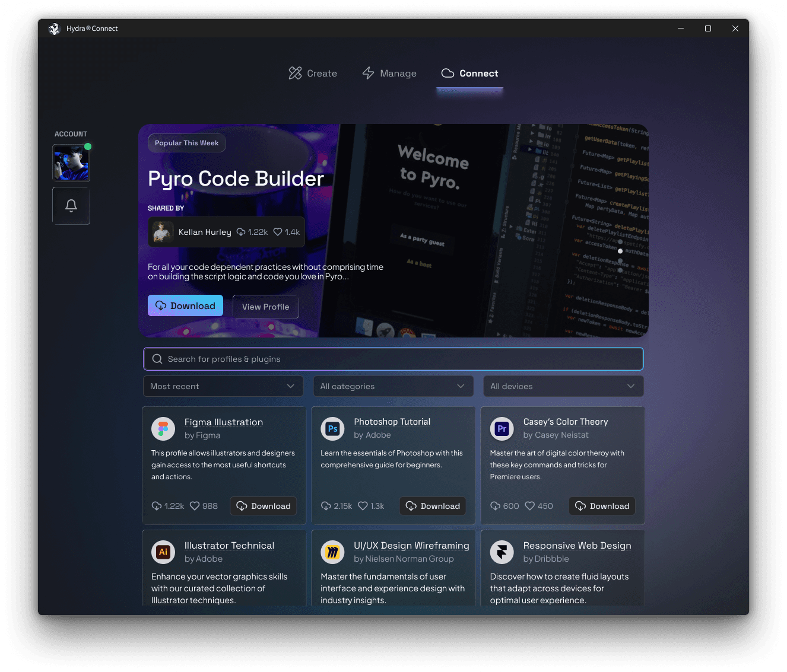Image resolution: width=787 pixels, height=672 pixels.
Task: Click the 2.15k download count icon
Action: tap(326, 506)
